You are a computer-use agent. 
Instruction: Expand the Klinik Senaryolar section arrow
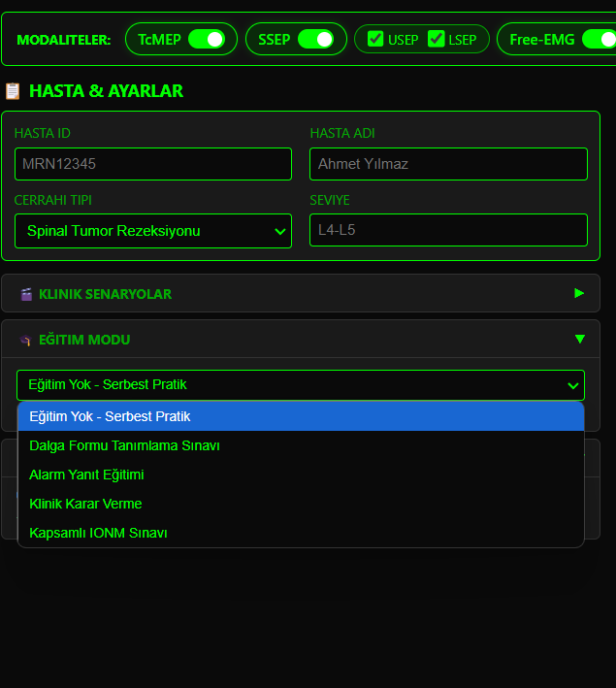(x=579, y=293)
